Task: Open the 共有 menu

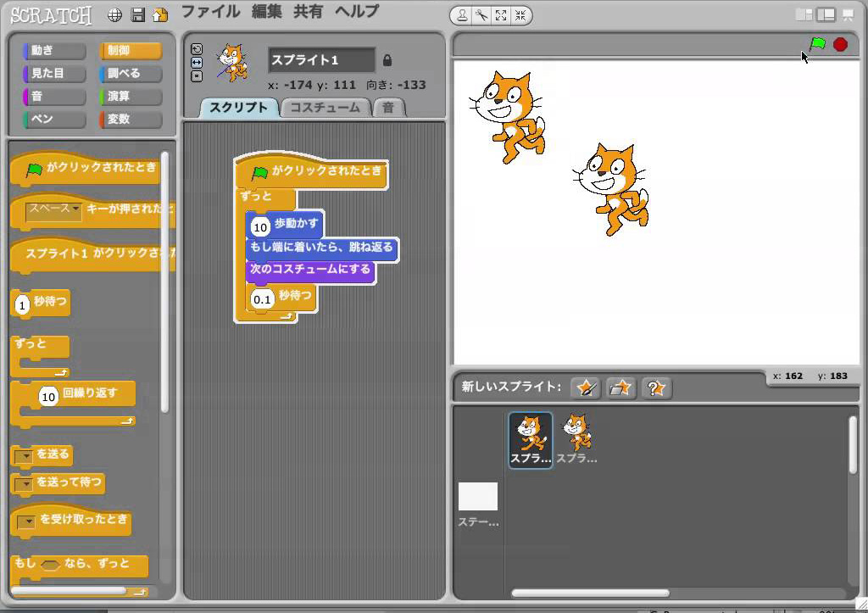Action: tap(308, 12)
